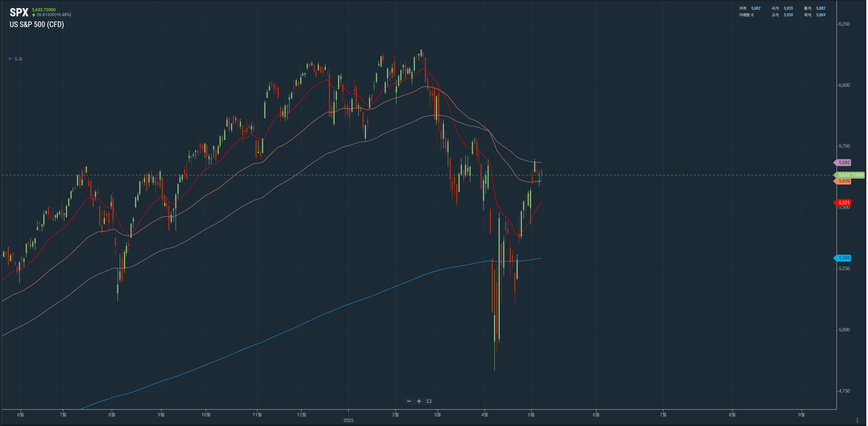The image size is (868, 426).
Task: Click the 5,750 price axis label
Action: tap(844, 146)
